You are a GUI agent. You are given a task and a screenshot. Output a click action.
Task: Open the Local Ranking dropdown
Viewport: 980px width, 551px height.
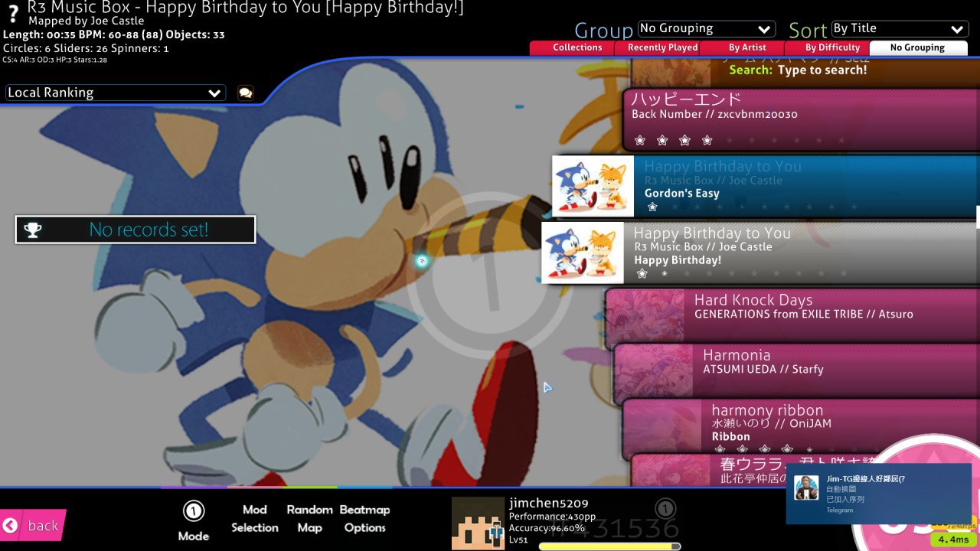click(x=116, y=93)
